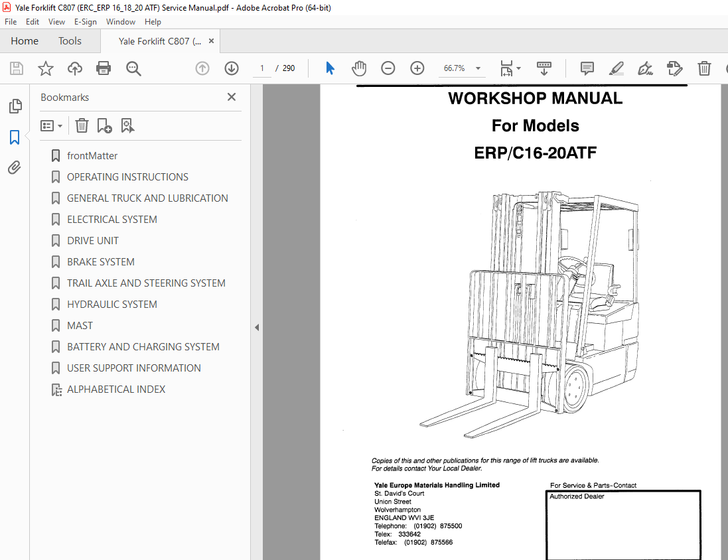Viewport: 728px width, 560px height.
Task: Jump to HYDRAULIC SYSTEM bookmark
Action: [x=112, y=304]
